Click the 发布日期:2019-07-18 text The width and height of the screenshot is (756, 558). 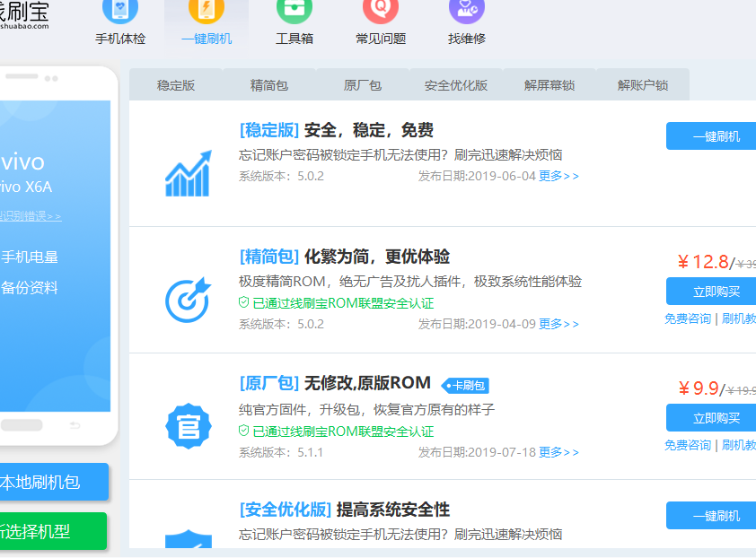pyautogui.click(x=477, y=452)
